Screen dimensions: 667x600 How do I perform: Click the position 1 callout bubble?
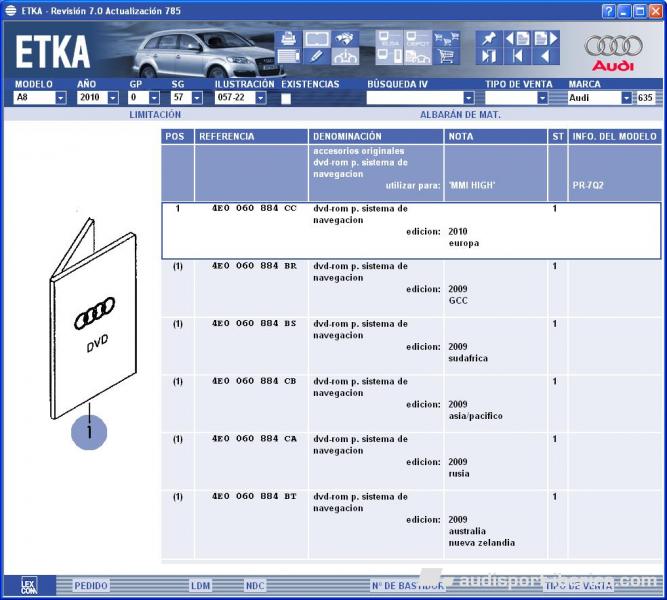[x=89, y=432]
